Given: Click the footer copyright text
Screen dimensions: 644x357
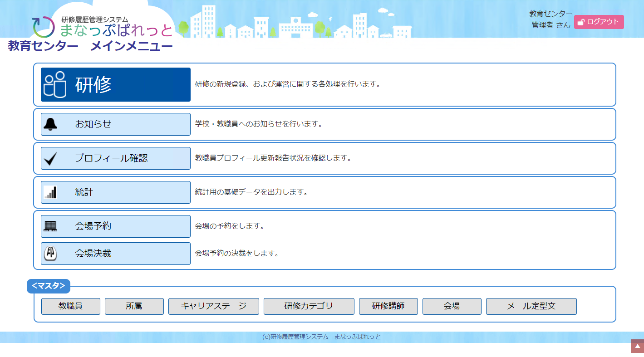Looking at the screenshot, I should tap(322, 337).
